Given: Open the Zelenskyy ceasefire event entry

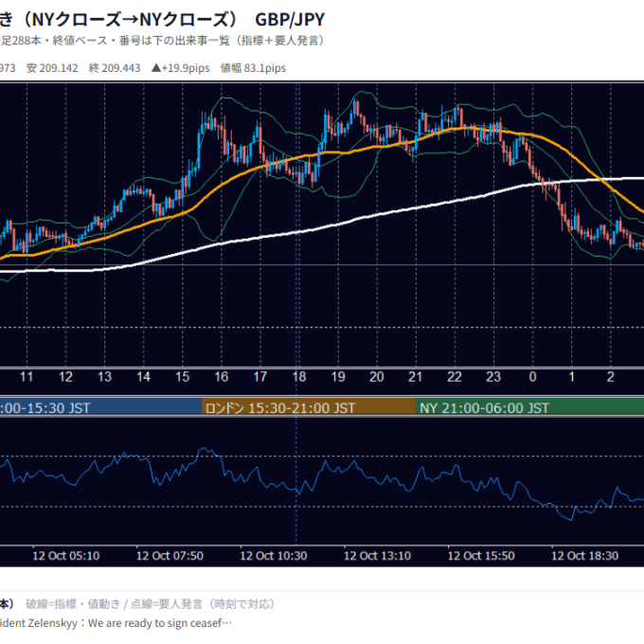Looking at the screenshot, I should tap(116, 623).
